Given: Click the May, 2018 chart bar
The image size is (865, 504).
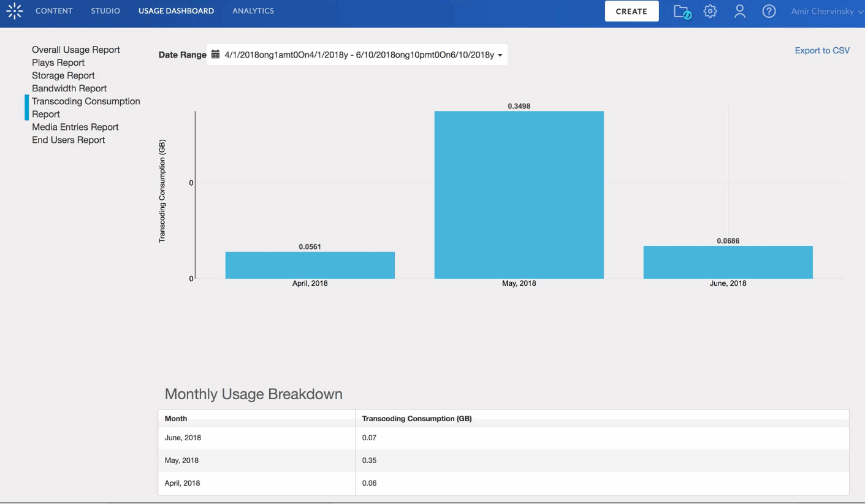Looking at the screenshot, I should 519,195.
